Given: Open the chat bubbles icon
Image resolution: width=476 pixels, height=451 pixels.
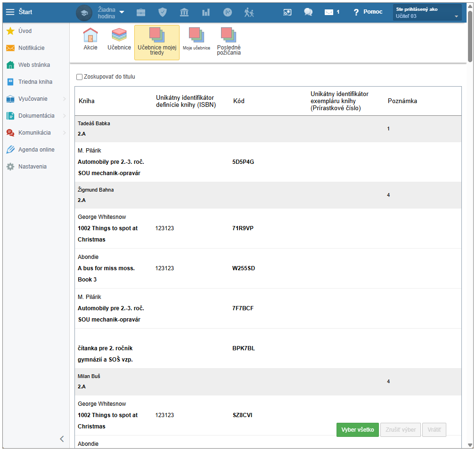Looking at the screenshot, I should (308, 12).
